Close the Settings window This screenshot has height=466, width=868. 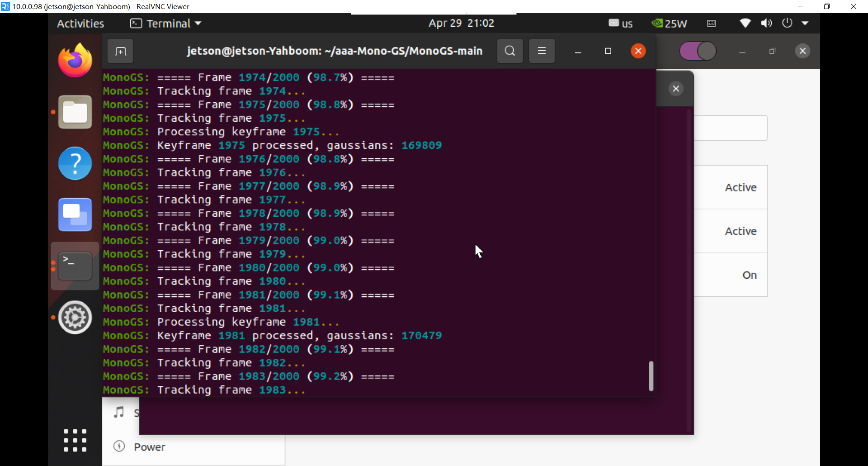(x=802, y=51)
